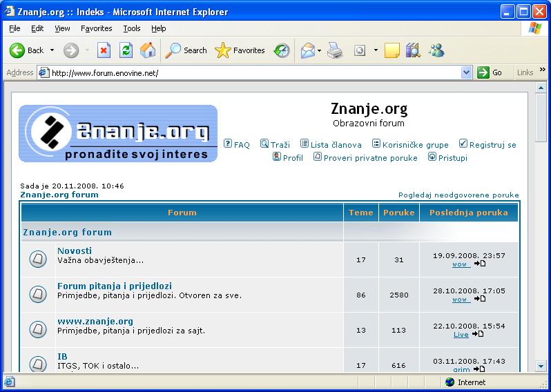Screen dimensions: 551x392
Task: Refresh the page with green arrows icon
Action: (126, 50)
